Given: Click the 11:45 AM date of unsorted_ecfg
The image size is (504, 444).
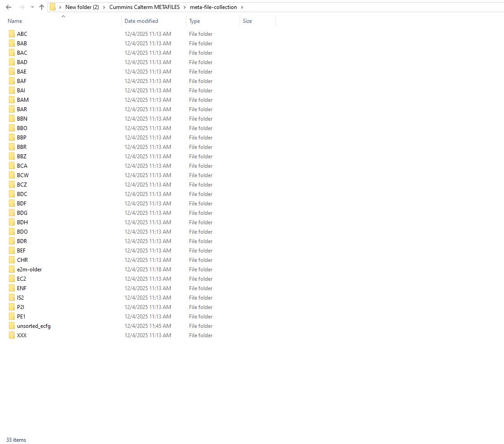Looking at the screenshot, I should point(147,326).
